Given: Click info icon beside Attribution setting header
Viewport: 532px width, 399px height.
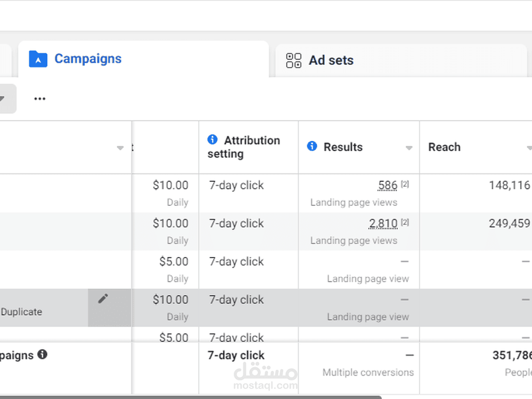Looking at the screenshot, I should pyautogui.click(x=212, y=140).
